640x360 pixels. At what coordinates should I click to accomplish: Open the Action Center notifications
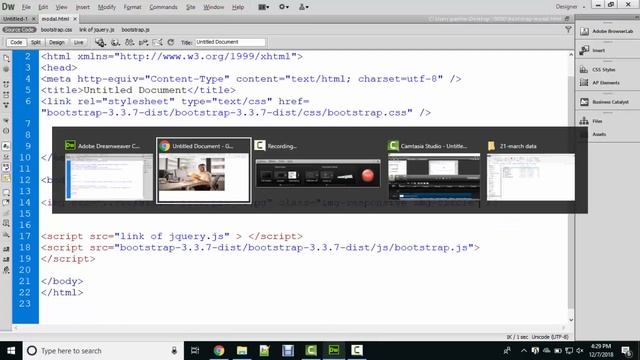[x=626, y=351]
